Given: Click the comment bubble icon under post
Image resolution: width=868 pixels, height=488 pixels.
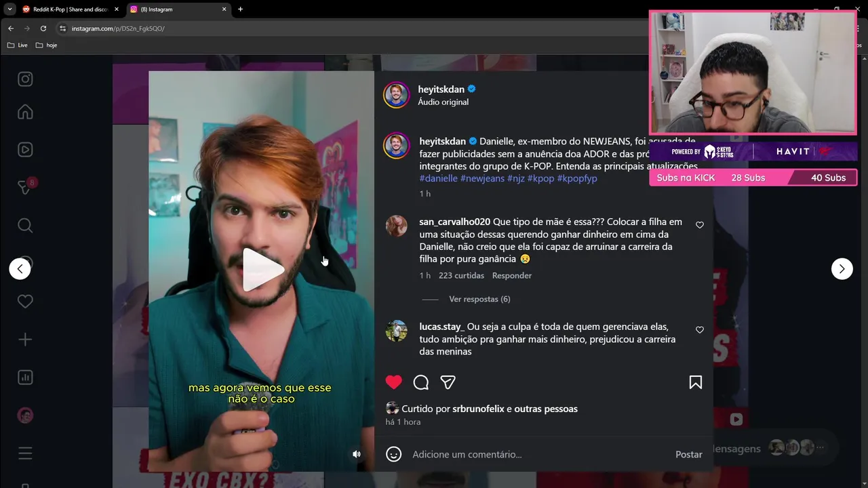Looking at the screenshot, I should tap(421, 382).
